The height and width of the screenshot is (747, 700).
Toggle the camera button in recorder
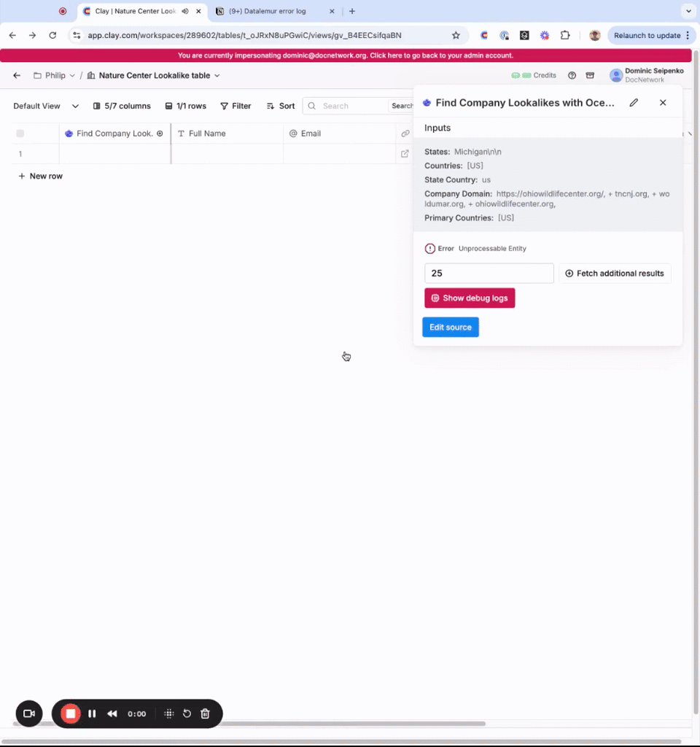click(x=29, y=713)
